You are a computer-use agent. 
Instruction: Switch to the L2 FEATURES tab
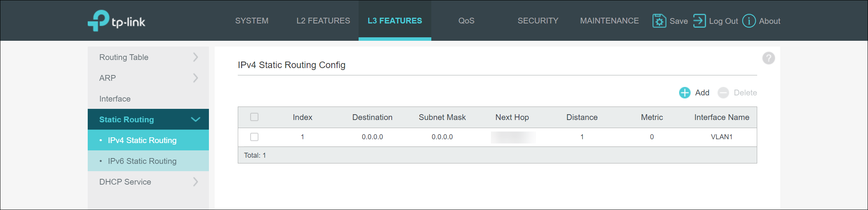pyautogui.click(x=323, y=21)
